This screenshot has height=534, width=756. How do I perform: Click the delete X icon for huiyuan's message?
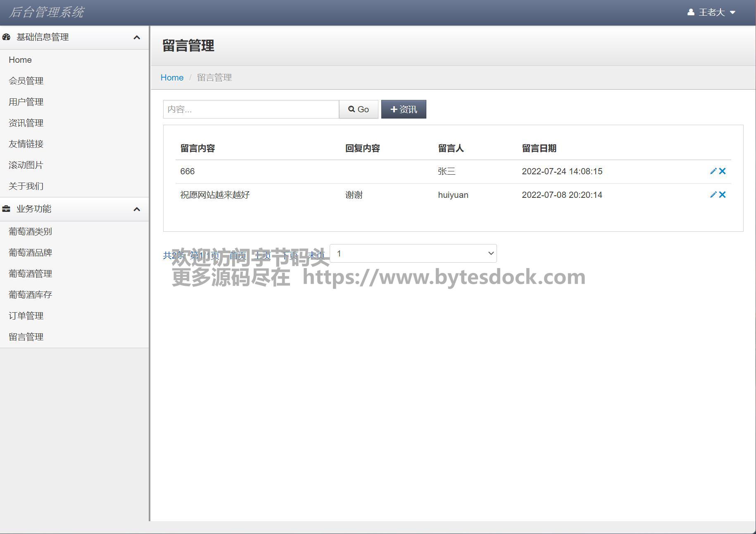pos(722,195)
